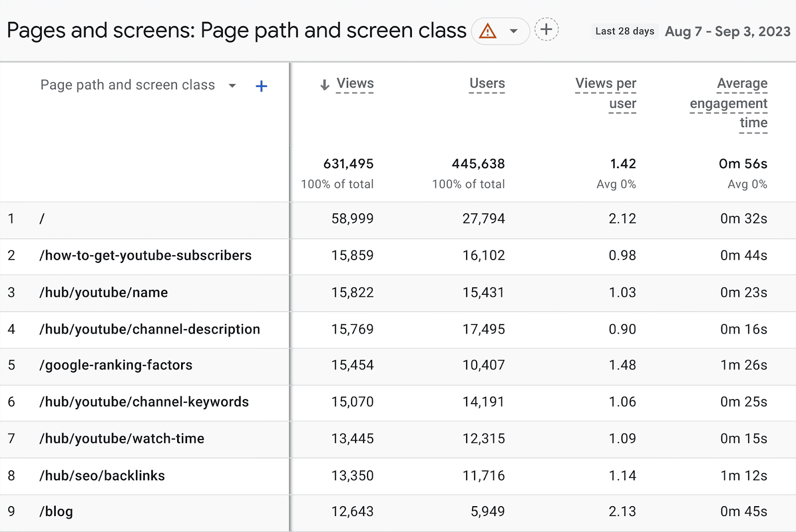
Task: Open dropdown arrow beside warning icon
Action: [x=513, y=31]
